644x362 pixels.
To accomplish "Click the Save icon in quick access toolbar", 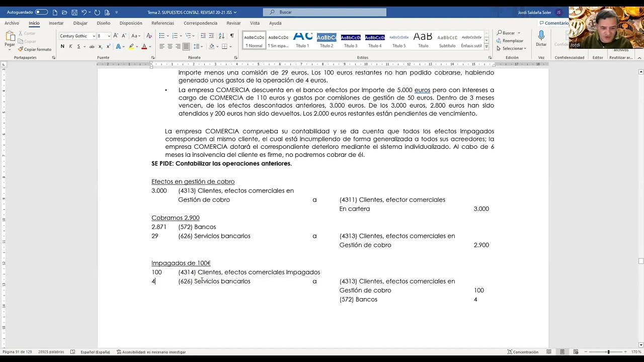I will [x=74, y=12].
